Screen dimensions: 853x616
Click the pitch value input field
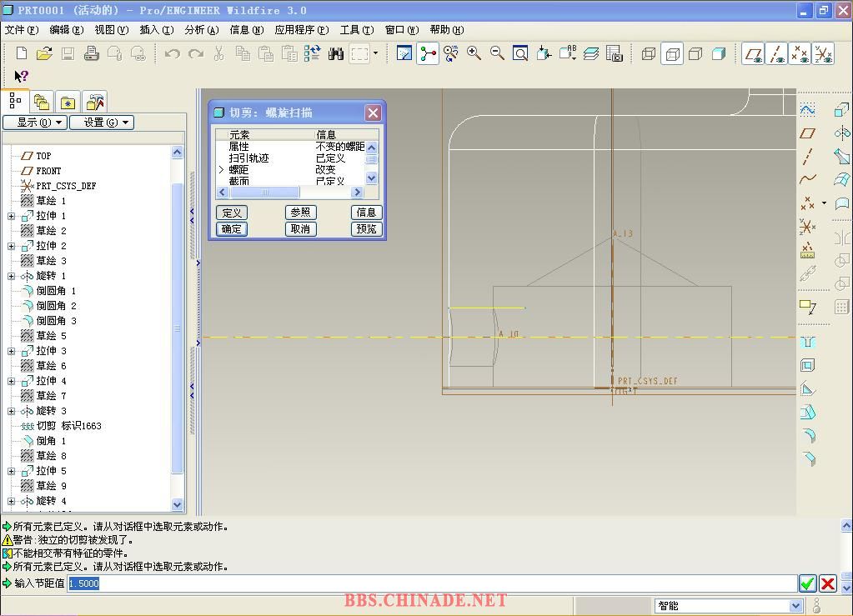click(433, 583)
